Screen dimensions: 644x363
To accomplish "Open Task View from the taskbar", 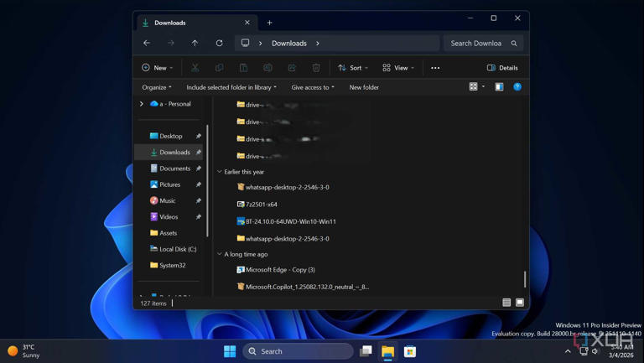I will pyautogui.click(x=366, y=351).
